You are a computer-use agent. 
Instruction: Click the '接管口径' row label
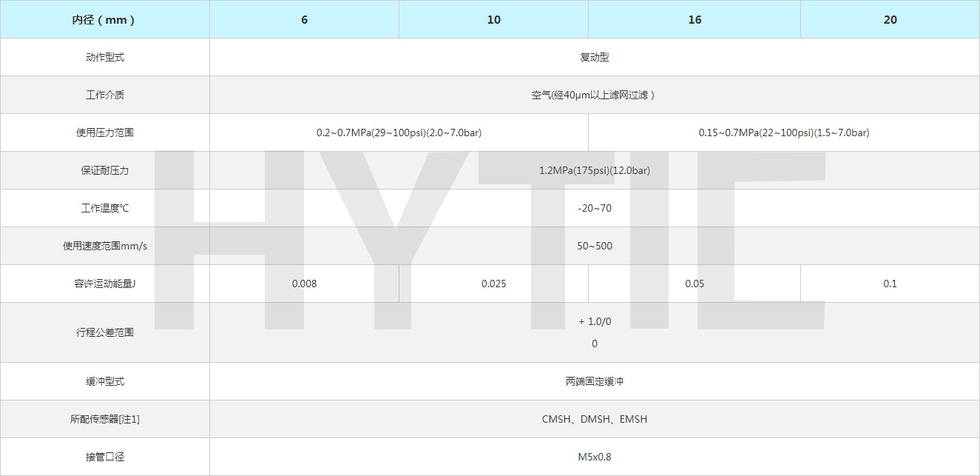coord(104,457)
